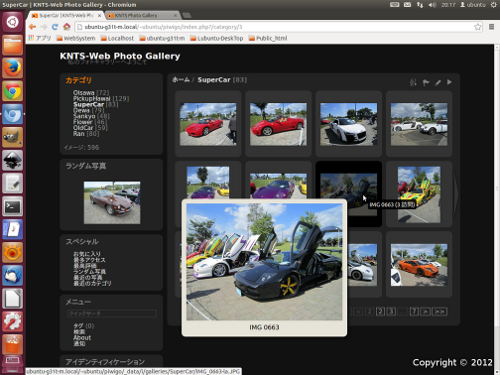The width and height of the screenshot is (500, 375).
Task: Open system tools wrench icon in dock
Action: click(x=13, y=321)
